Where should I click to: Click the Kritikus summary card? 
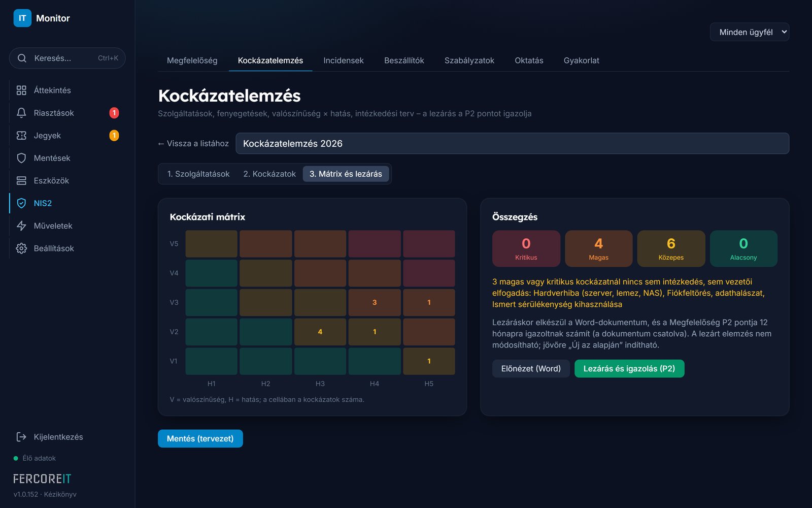(x=526, y=248)
